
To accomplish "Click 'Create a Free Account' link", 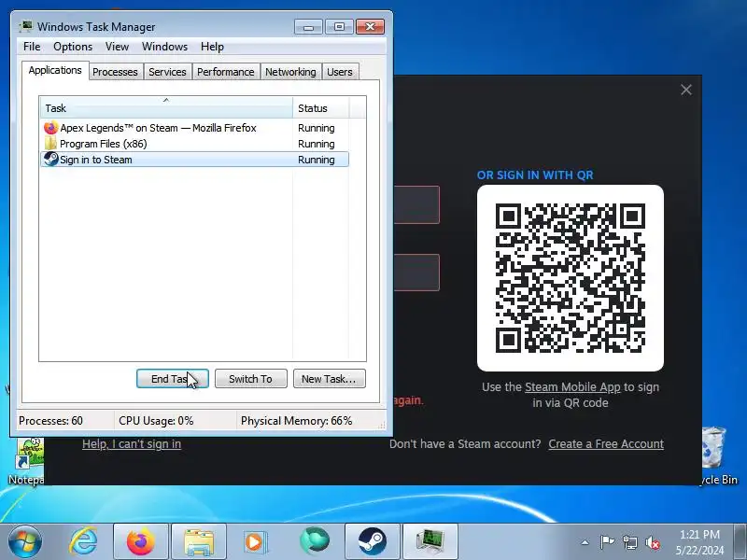I will click(606, 444).
